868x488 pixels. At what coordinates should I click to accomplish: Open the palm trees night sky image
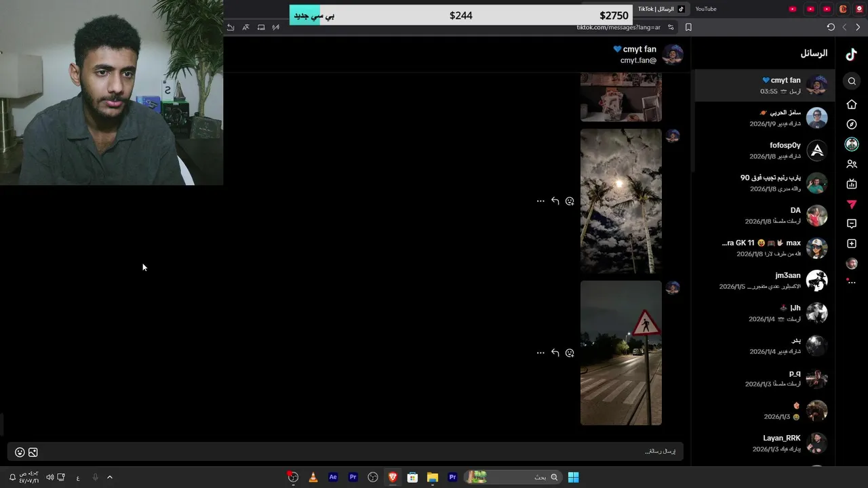pyautogui.click(x=621, y=201)
